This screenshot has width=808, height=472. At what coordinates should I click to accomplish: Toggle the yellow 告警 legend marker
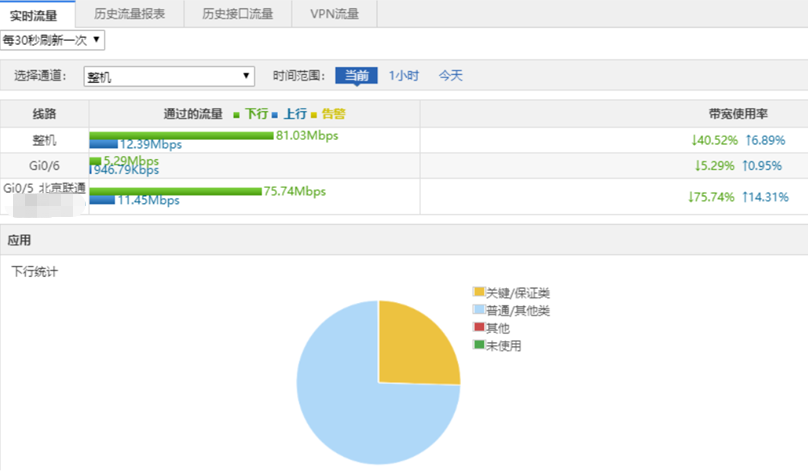point(313,115)
